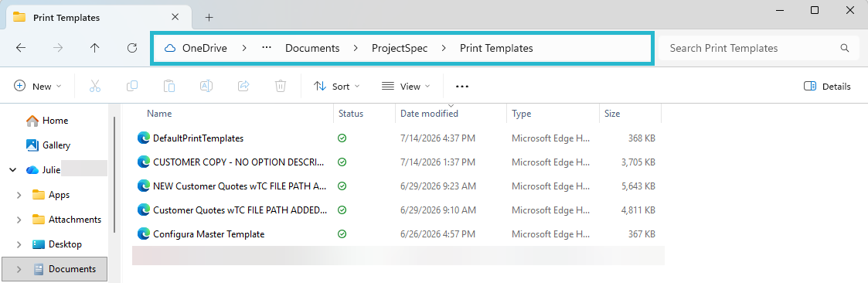Click the Edge icon of Customer Quotes wTC file
Image resolution: width=868 pixels, height=283 pixels.
(x=144, y=210)
